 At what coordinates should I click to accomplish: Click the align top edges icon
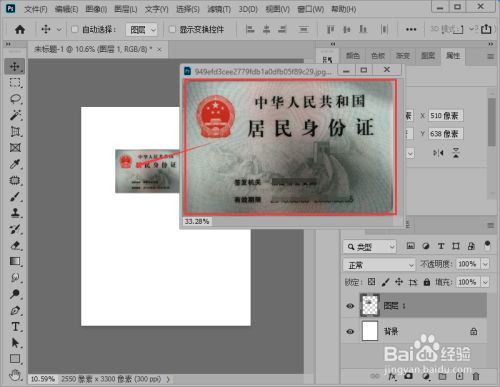[330, 30]
